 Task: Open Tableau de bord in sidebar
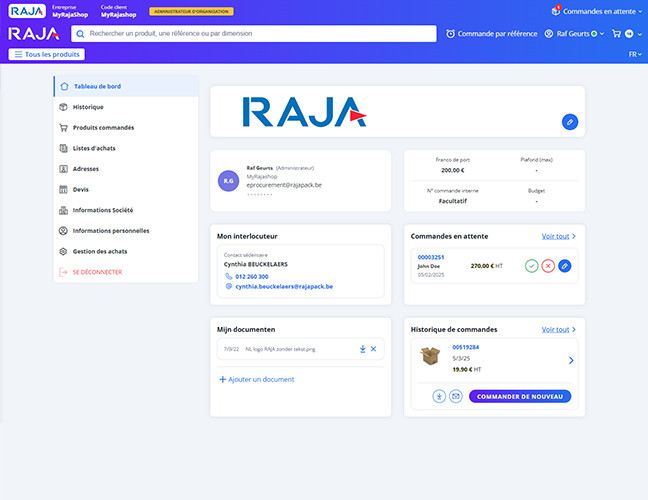(126, 86)
